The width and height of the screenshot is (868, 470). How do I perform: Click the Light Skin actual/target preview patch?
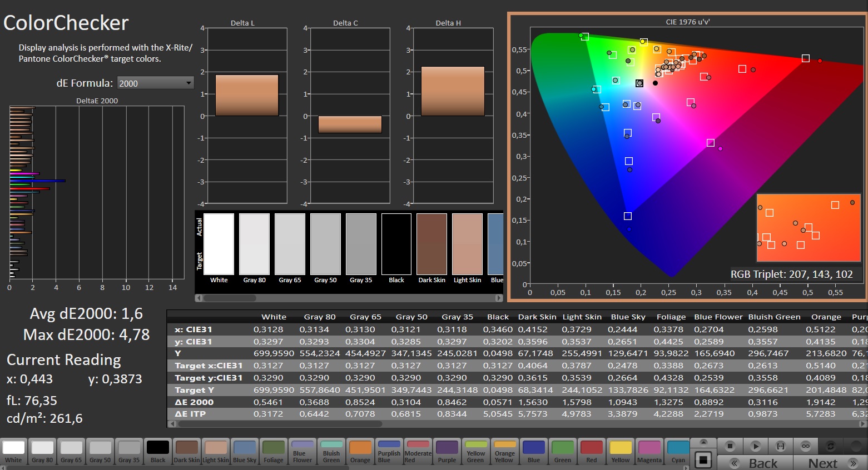pyautogui.click(x=468, y=244)
